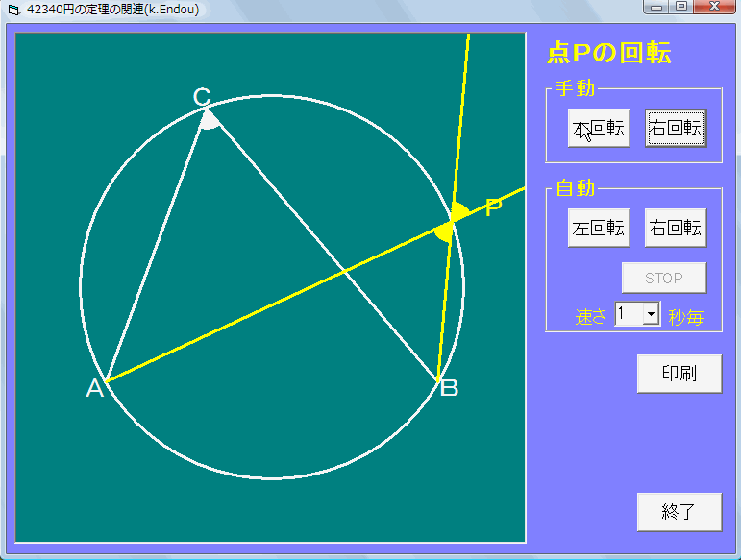Print the diagram with 印刷 button
Screen dimensions: 741x560
679,374
